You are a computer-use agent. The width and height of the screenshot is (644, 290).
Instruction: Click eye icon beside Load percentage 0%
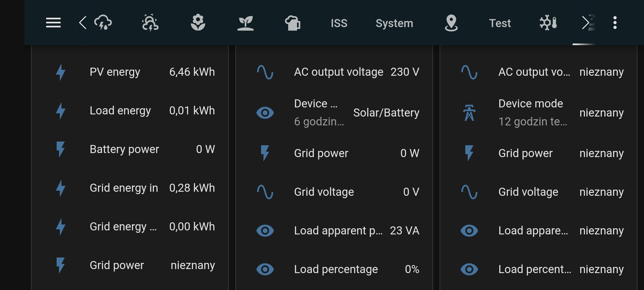coord(265,269)
